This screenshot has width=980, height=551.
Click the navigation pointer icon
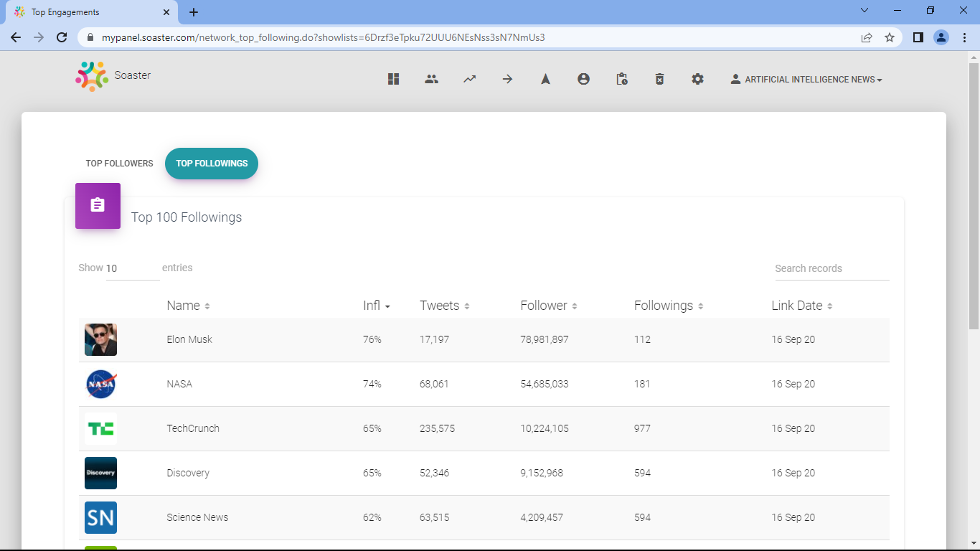[545, 80]
